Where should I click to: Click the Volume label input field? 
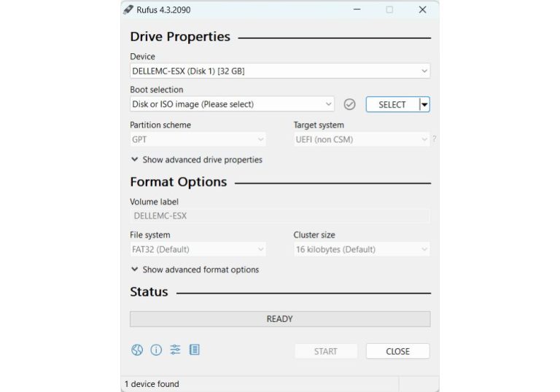[280, 216]
